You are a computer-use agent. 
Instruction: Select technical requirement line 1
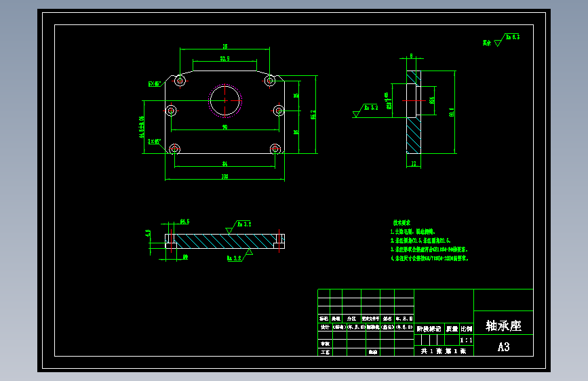(412, 232)
